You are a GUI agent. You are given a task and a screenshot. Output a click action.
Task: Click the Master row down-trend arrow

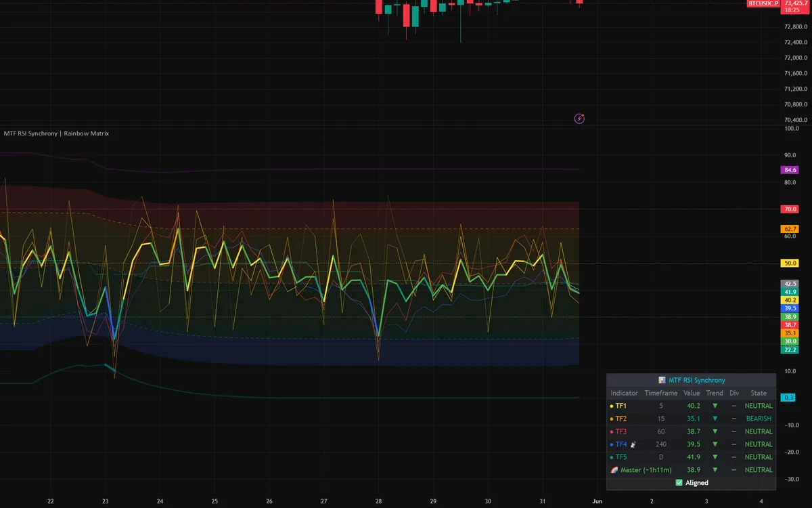pos(715,469)
